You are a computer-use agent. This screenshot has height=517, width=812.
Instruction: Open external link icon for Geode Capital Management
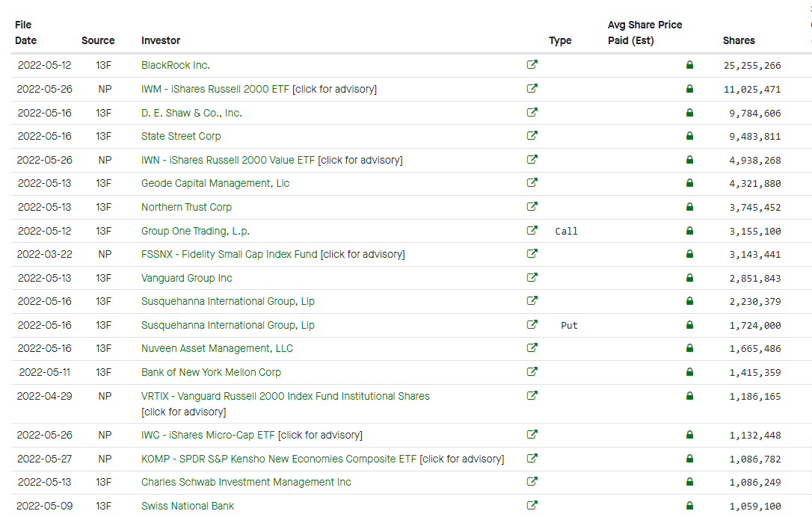click(532, 183)
